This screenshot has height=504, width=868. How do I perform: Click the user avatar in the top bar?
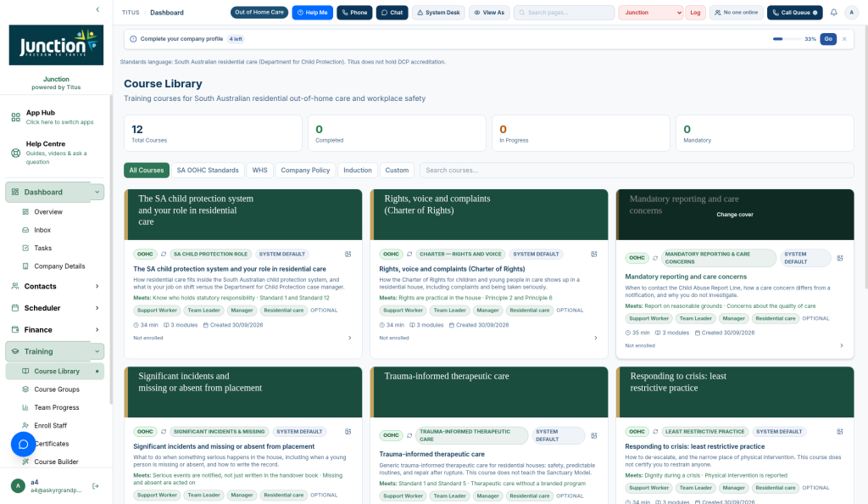pos(851,12)
